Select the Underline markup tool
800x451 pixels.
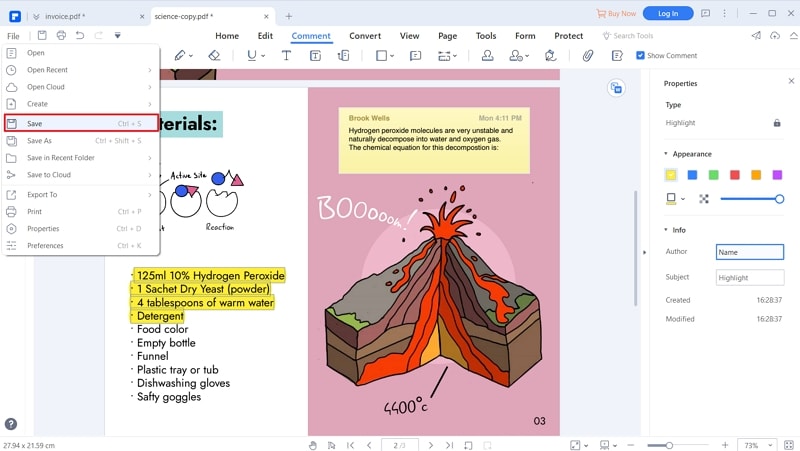pos(252,56)
